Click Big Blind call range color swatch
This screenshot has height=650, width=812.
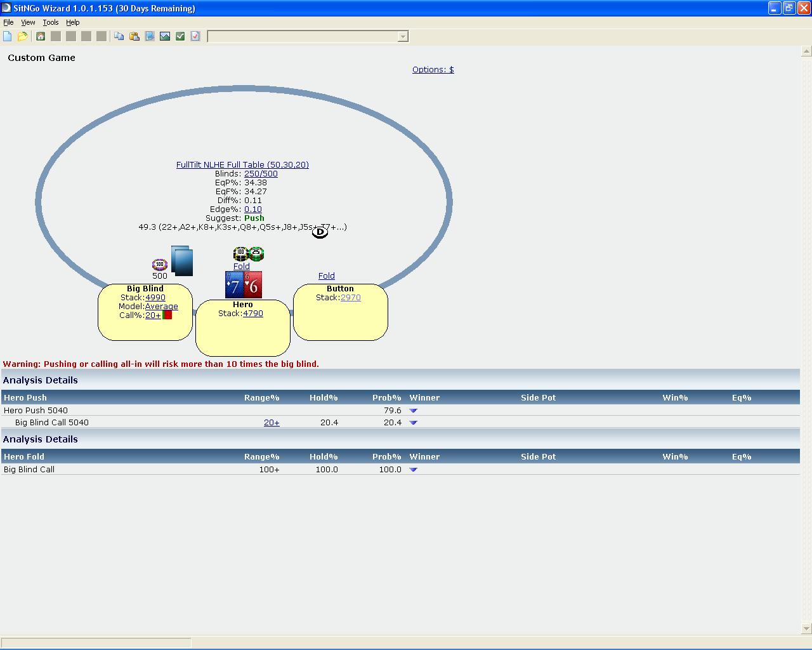(167, 315)
